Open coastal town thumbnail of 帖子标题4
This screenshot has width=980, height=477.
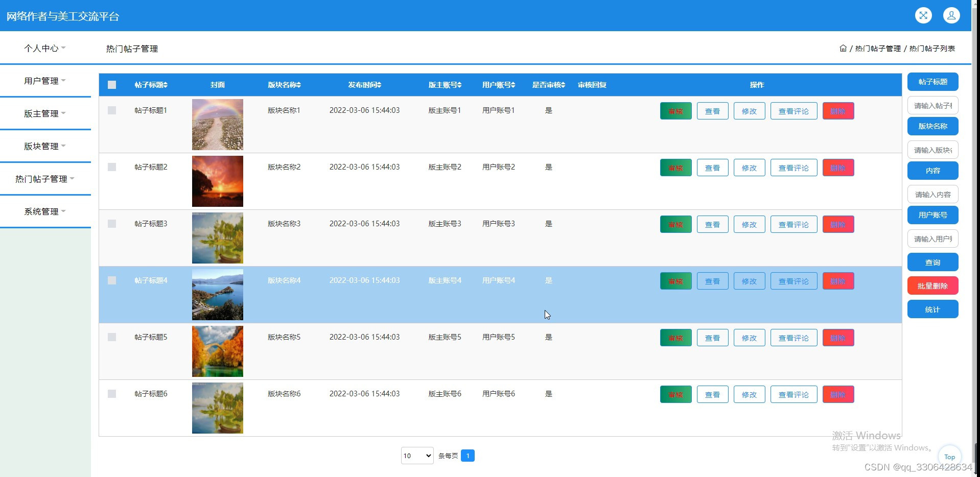(x=218, y=295)
